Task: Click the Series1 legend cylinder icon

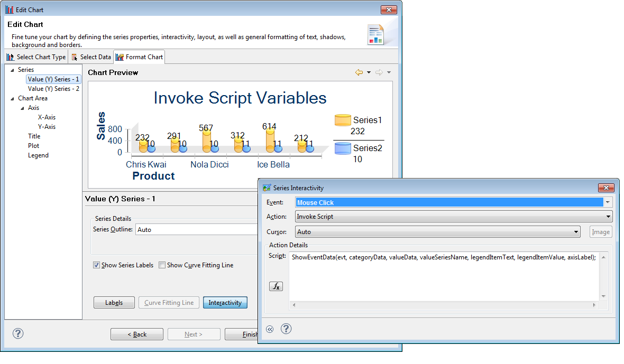Action: tap(343, 120)
